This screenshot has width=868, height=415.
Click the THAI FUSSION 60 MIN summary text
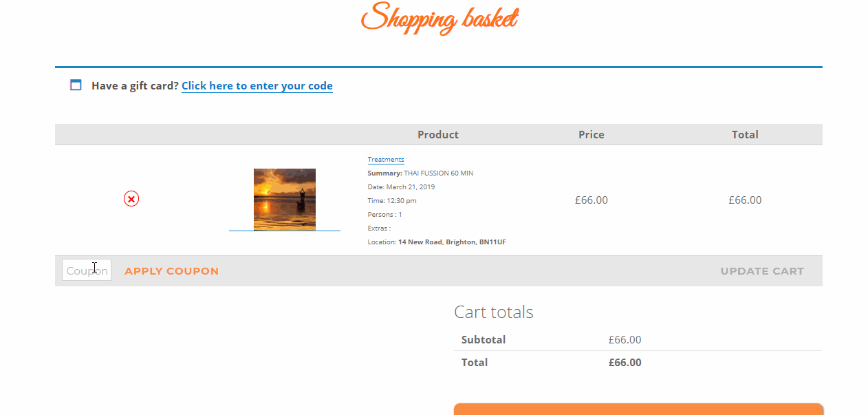point(439,173)
